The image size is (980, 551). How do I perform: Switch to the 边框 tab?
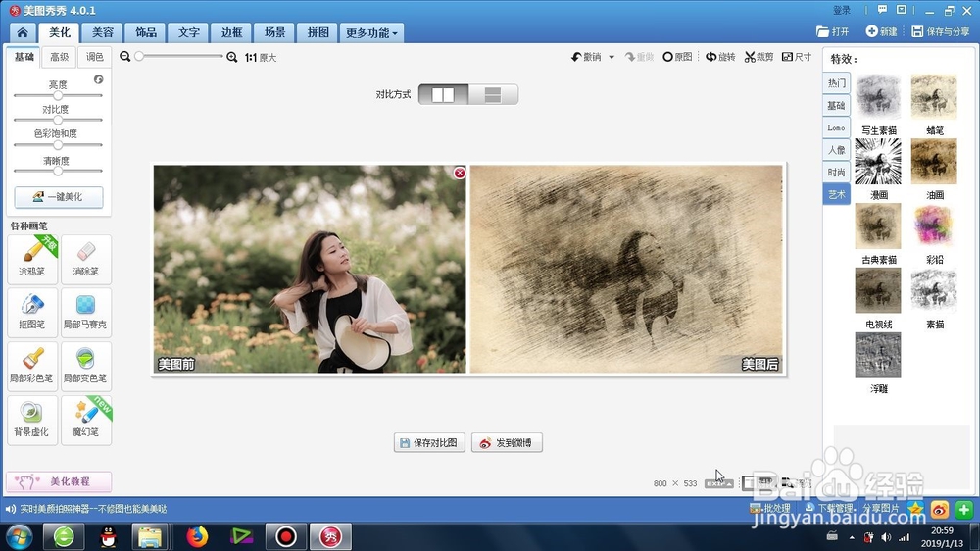click(231, 32)
